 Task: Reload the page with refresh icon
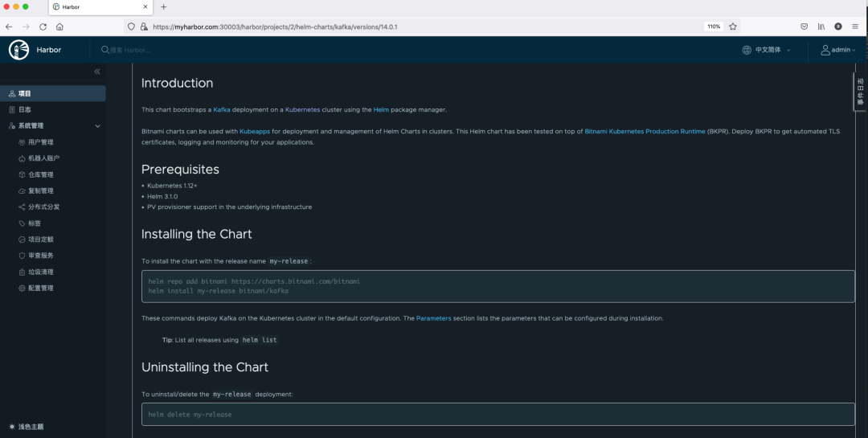click(x=43, y=27)
